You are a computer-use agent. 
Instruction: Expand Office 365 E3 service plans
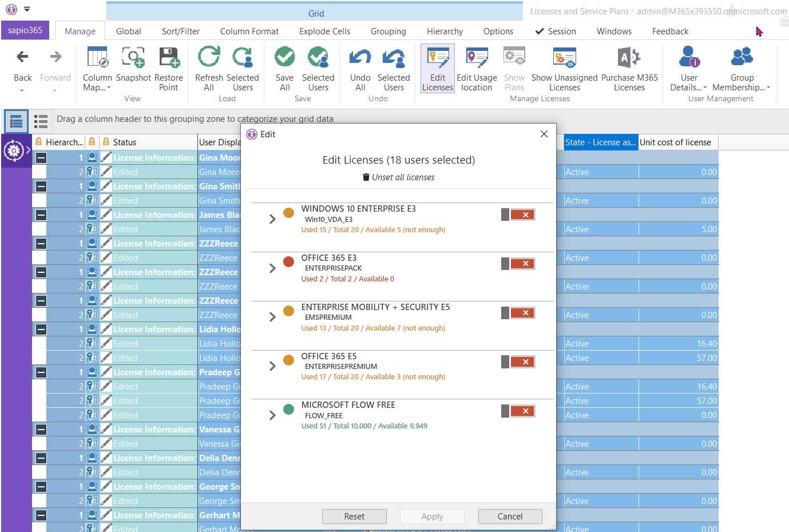pyautogui.click(x=272, y=268)
